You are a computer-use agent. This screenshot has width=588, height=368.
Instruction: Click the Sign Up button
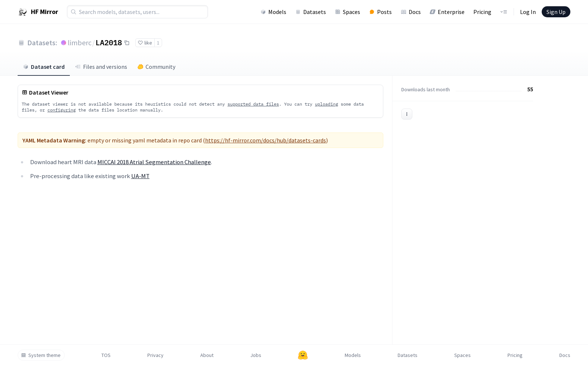pyautogui.click(x=556, y=12)
